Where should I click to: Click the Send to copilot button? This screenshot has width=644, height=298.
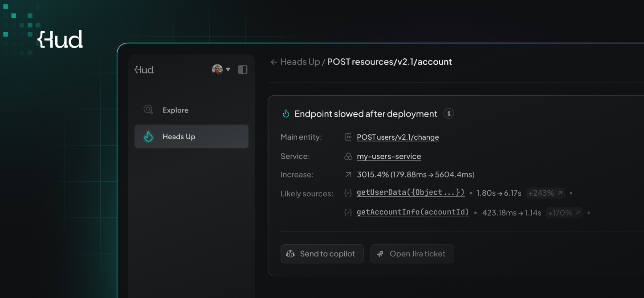[x=322, y=254]
